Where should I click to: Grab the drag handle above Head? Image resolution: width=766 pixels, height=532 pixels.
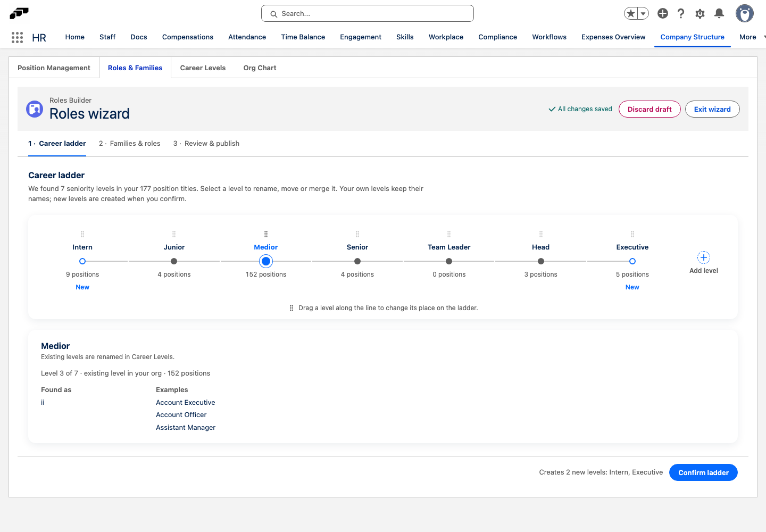(541, 234)
